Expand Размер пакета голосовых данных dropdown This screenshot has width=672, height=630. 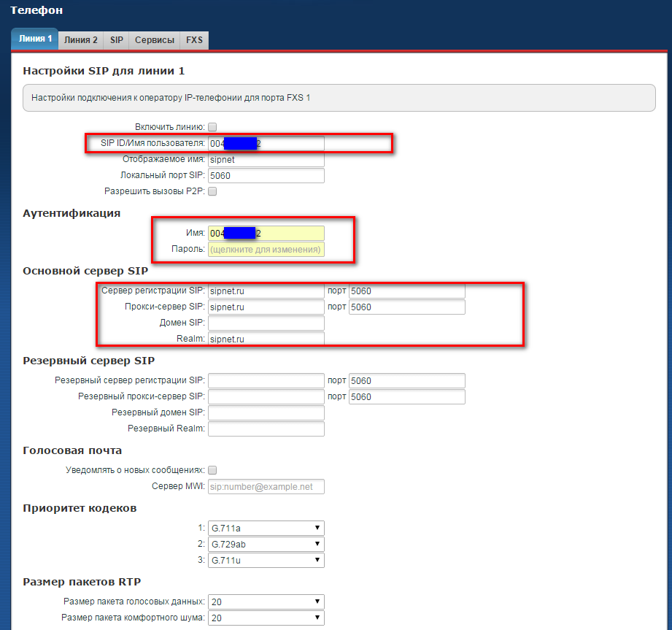266,602
